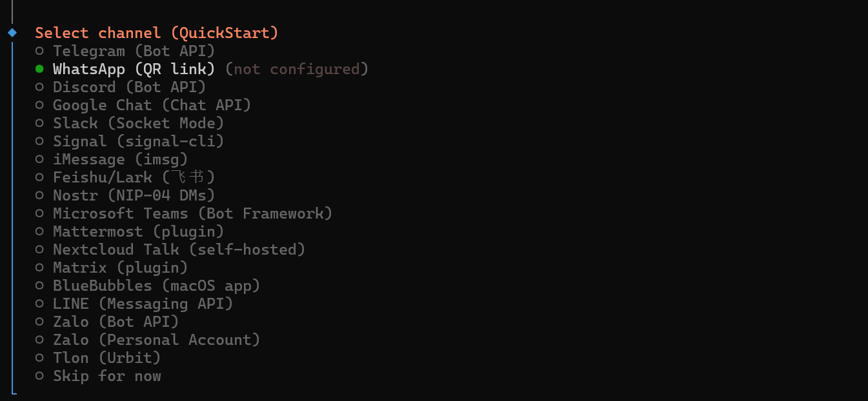Choose Signal (signal-cli) channel entry
868x401 pixels.
pyautogui.click(x=138, y=141)
